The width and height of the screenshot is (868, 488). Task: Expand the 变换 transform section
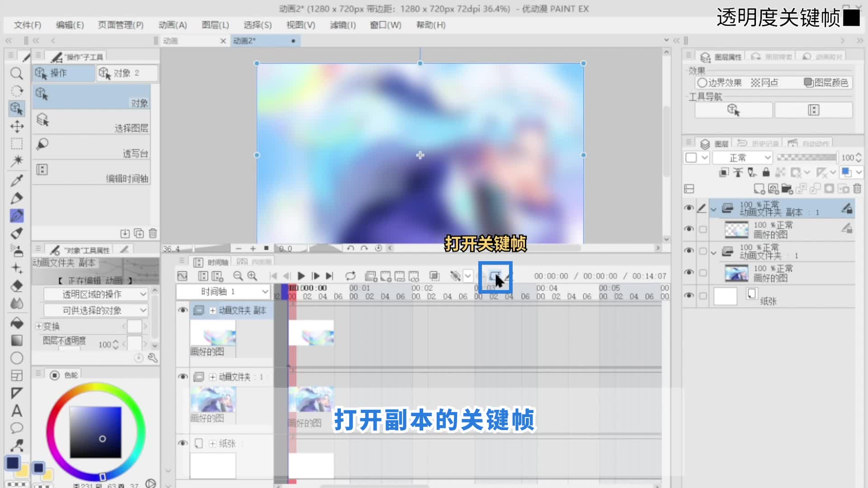point(39,326)
